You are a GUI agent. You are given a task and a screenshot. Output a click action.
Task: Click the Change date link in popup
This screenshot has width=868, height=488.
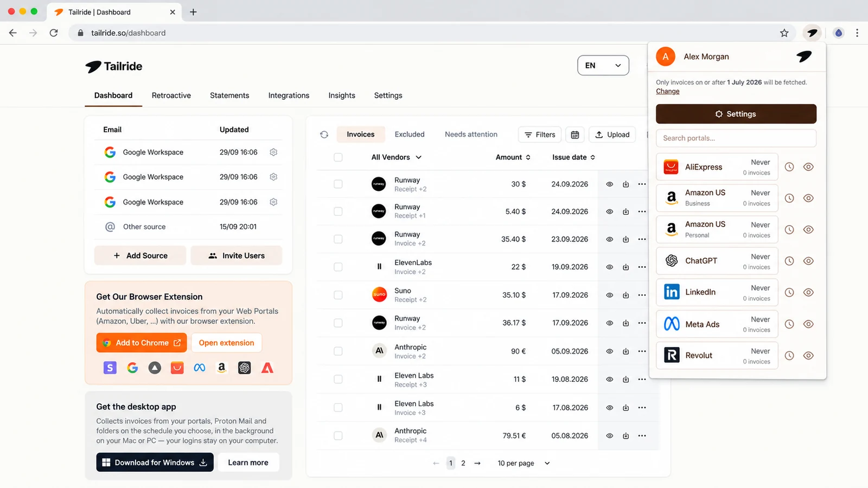click(x=668, y=91)
